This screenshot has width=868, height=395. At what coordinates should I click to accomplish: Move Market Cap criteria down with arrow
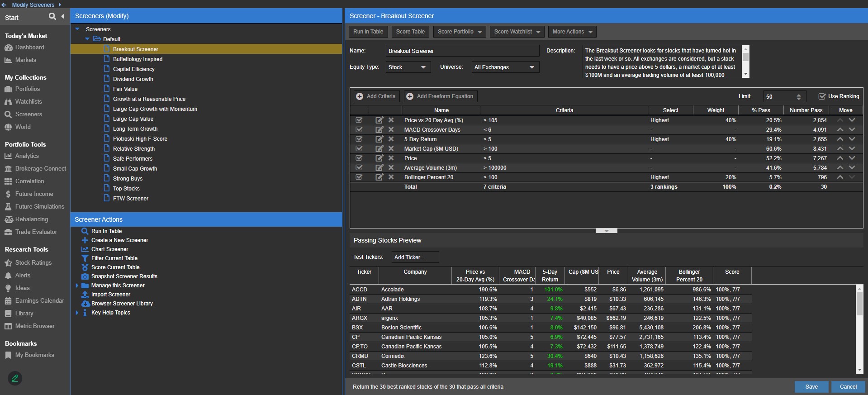pos(852,149)
